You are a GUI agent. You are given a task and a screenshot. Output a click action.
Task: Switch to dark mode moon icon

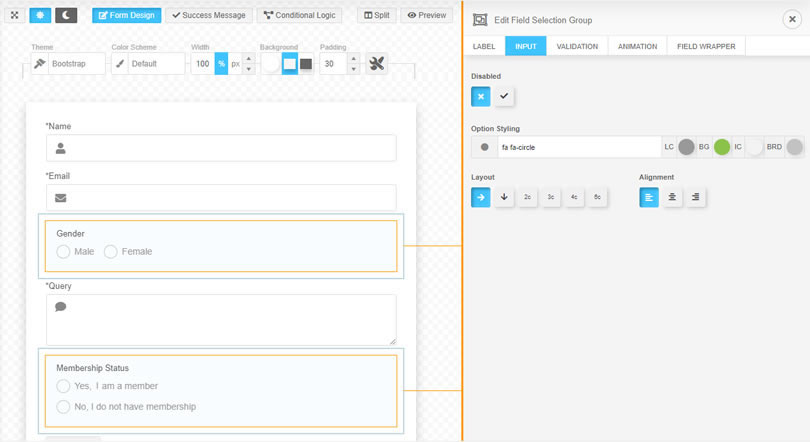(x=66, y=15)
